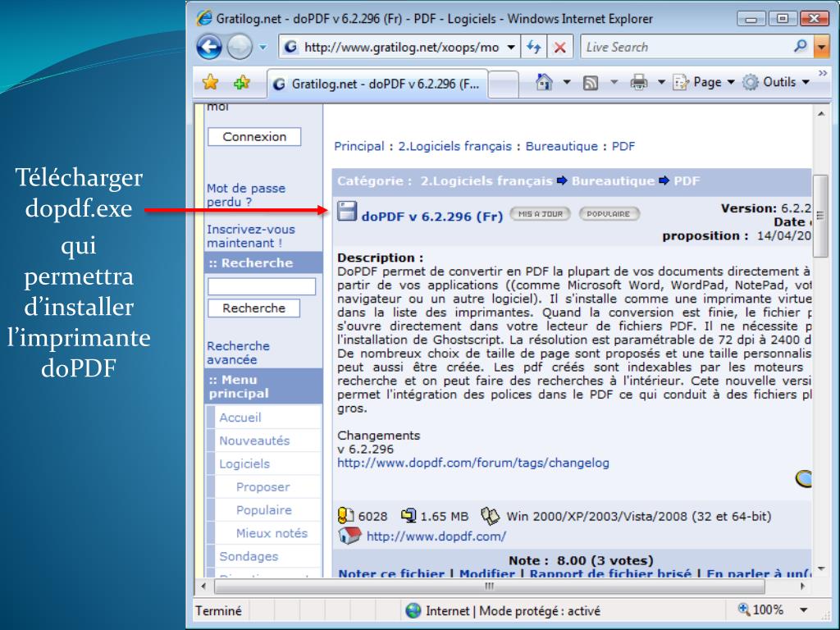Click the horizontal scrollbar right arrow
Screen dimensions: 840x630
click(802, 586)
